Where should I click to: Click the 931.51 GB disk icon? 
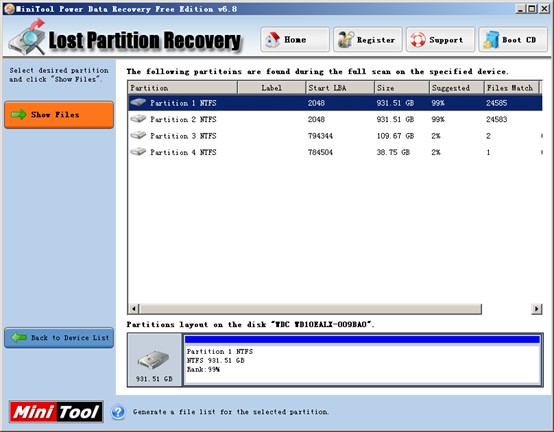[154, 360]
